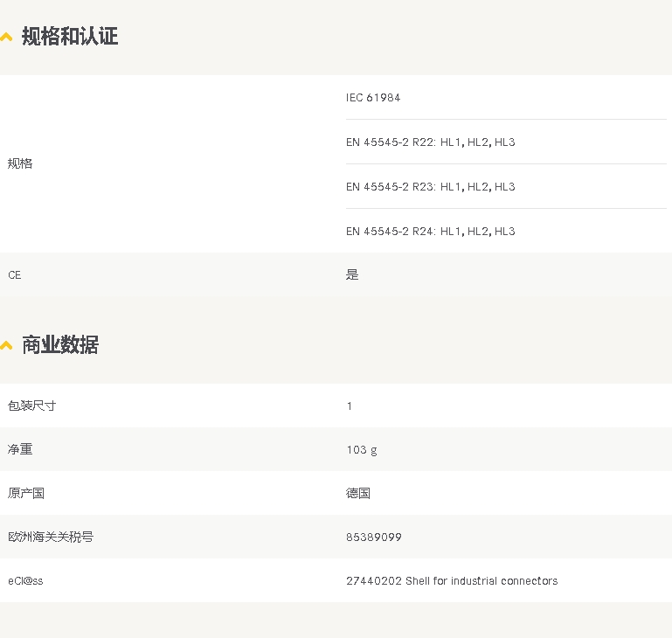Select EN 45545-2 R23 specification entry
The height and width of the screenshot is (638, 672).
coord(430,187)
